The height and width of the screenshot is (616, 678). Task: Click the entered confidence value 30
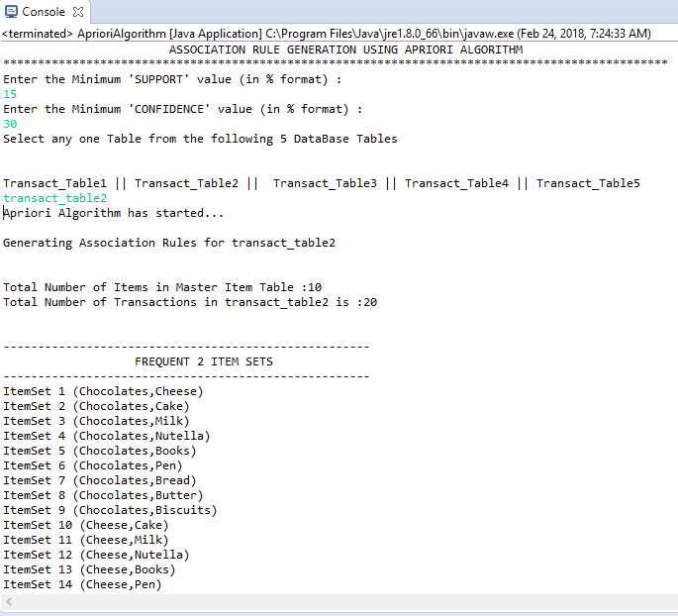click(10, 124)
